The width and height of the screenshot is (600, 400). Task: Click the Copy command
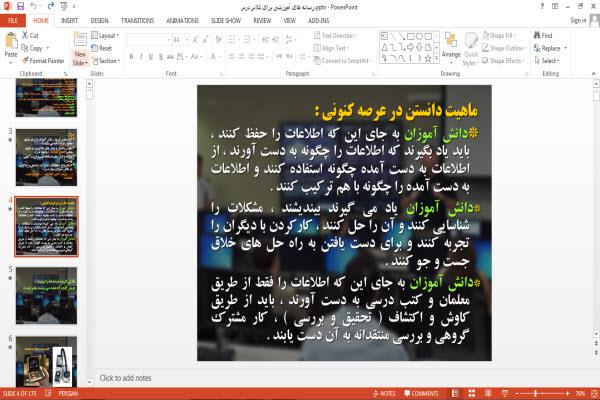(32, 48)
